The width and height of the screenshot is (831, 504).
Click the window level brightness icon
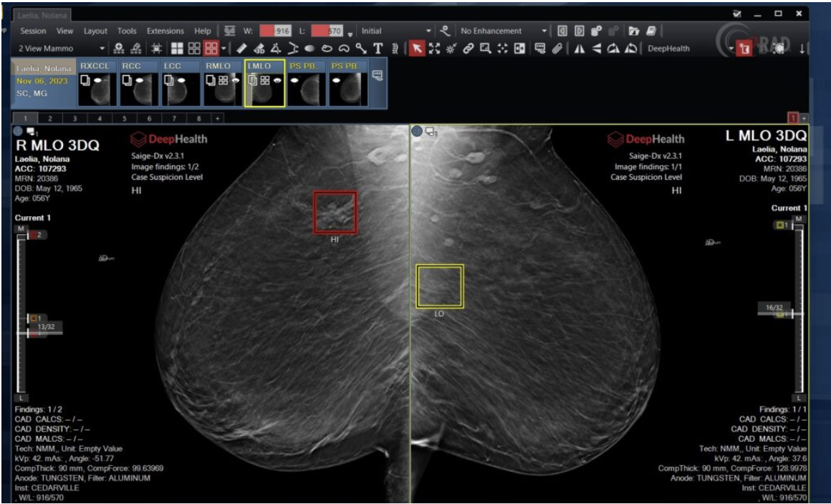[x=451, y=49]
